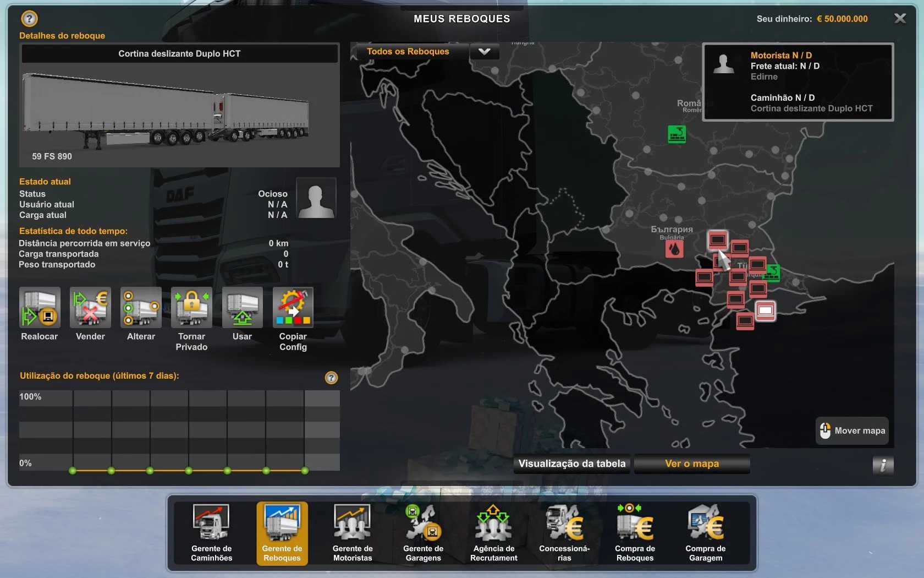The image size is (924, 578).
Task: Switch to Visualização da tabela view
Action: point(571,464)
